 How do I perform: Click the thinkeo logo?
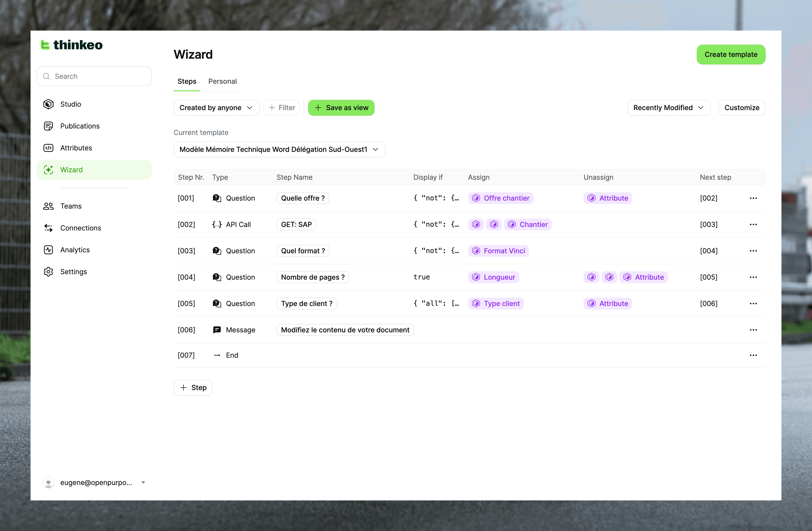pos(72,45)
